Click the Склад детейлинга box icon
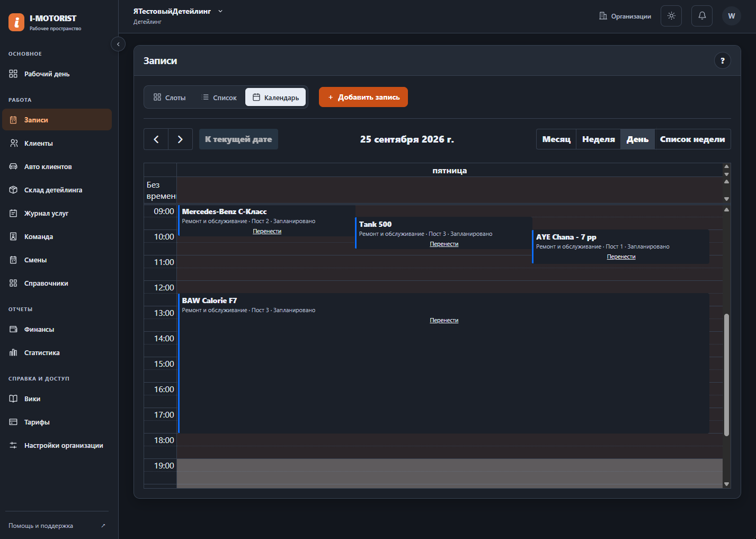 (13, 190)
